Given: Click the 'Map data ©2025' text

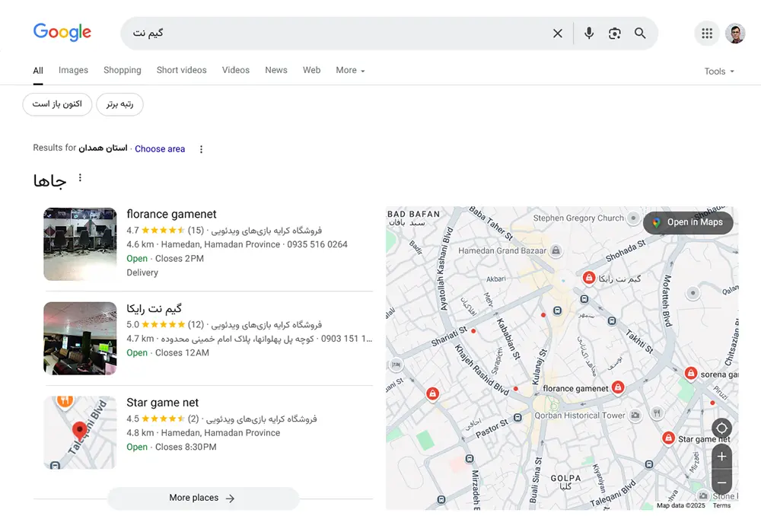Looking at the screenshot, I should point(681,505).
